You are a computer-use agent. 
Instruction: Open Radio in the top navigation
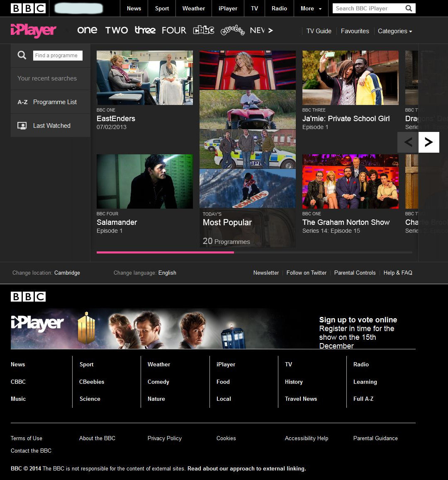(x=280, y=8)
